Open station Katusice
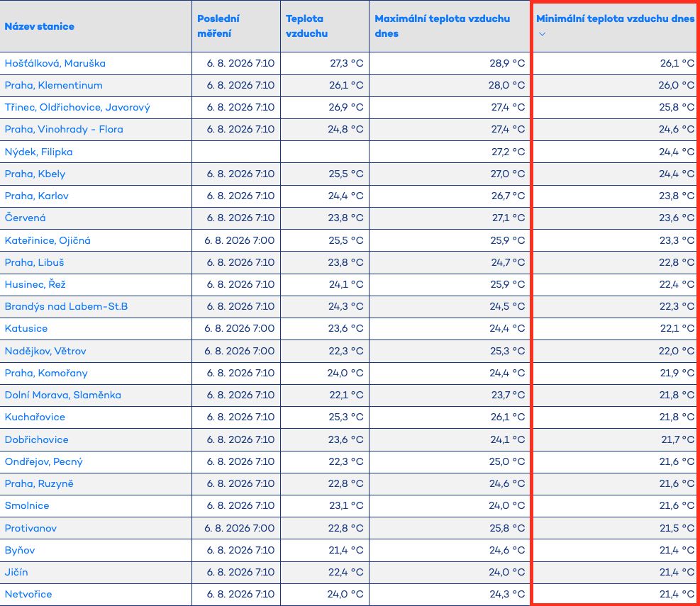Viewport: 700px width, 606px height. (x=26, y=328)
